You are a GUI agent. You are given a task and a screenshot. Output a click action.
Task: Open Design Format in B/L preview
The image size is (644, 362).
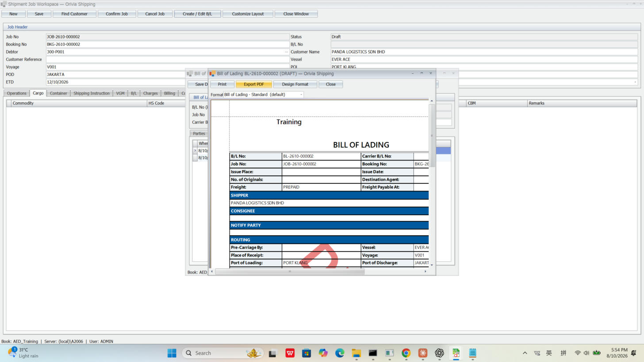(x=295, y=84)
